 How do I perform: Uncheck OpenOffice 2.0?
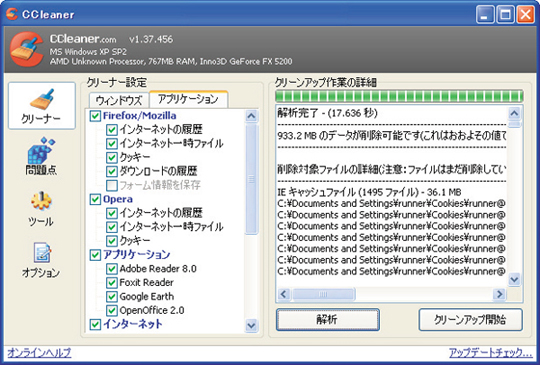pos(112,310)
